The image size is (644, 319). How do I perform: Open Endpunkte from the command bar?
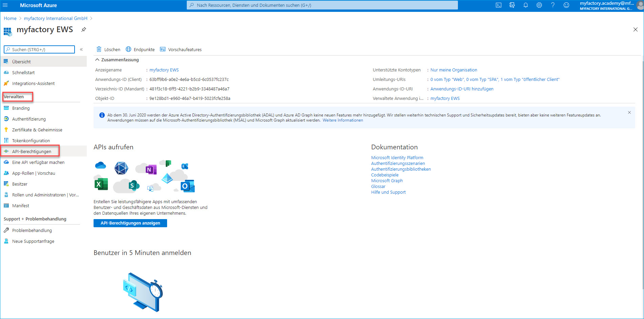[140, 49]
